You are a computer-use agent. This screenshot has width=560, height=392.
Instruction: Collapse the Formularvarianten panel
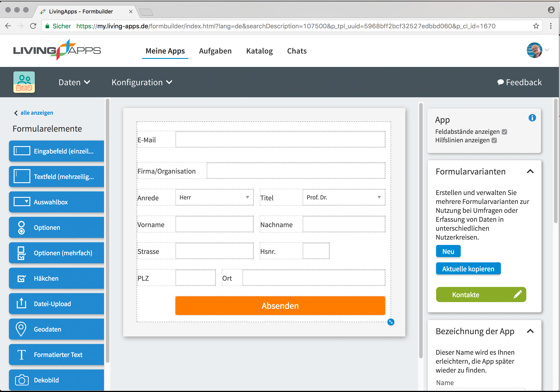530,171
